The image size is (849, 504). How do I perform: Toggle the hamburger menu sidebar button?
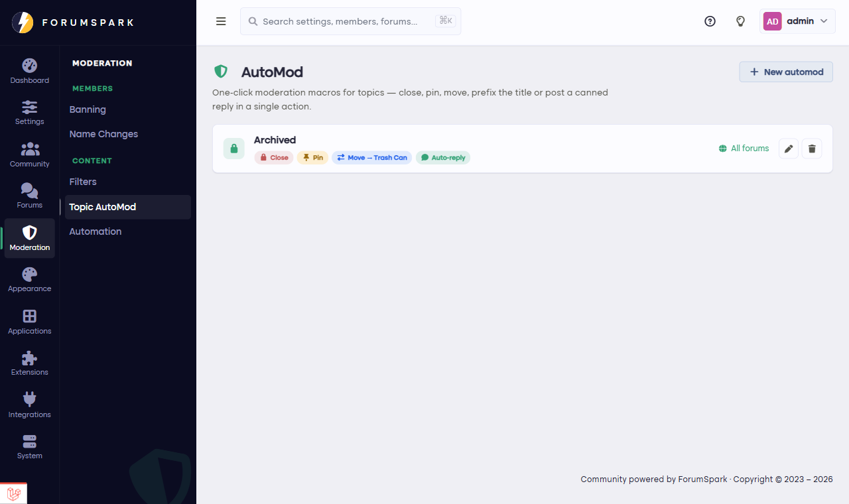pyautogui.click(x=221, y=21)
